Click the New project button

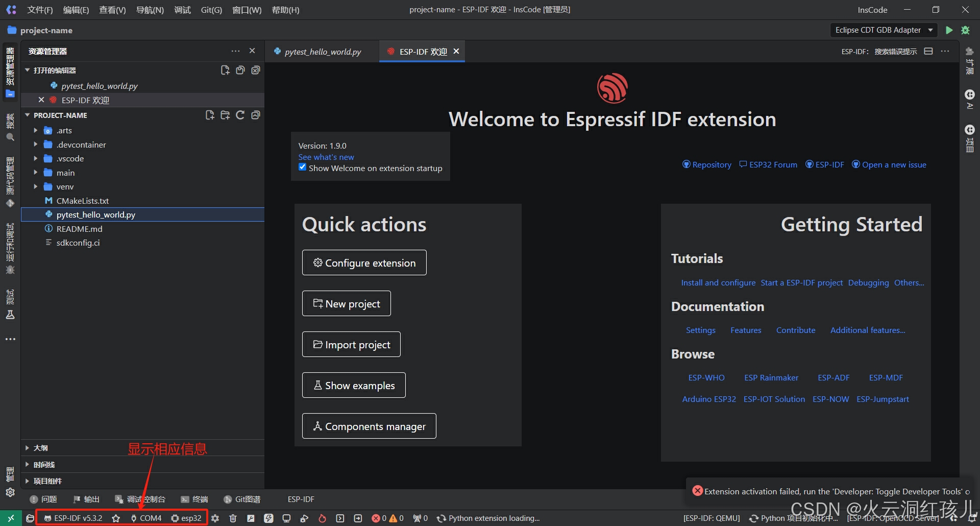pyautogui.click(x=347, y=303)
